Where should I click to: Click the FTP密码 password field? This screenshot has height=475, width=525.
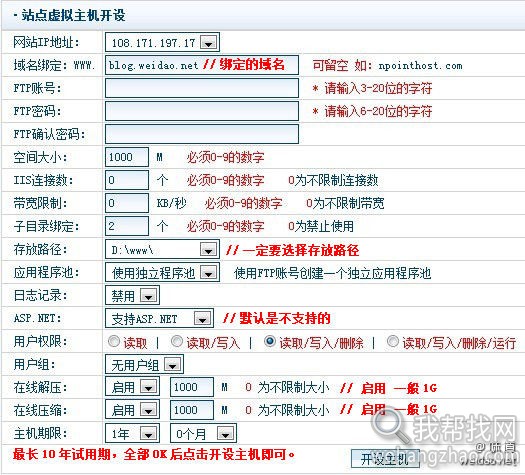point(202,111)
